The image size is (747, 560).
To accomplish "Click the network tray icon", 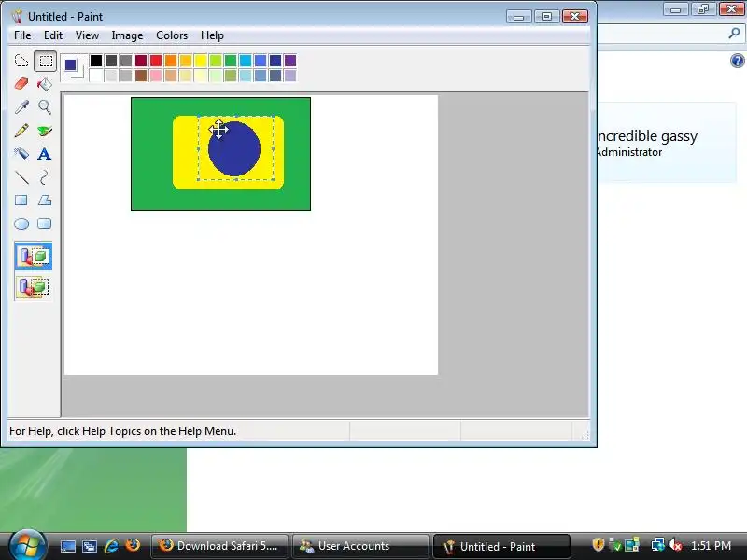I will point(658,544).
